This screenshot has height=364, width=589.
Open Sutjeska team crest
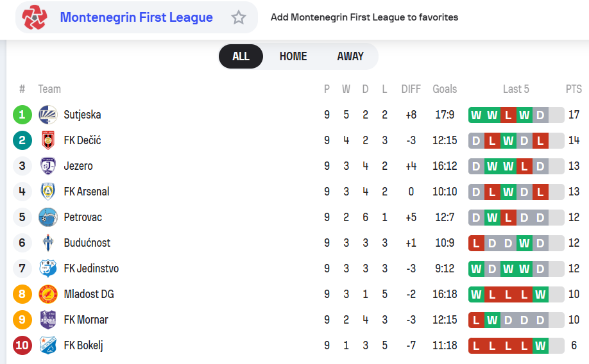(x=48, y=115)
